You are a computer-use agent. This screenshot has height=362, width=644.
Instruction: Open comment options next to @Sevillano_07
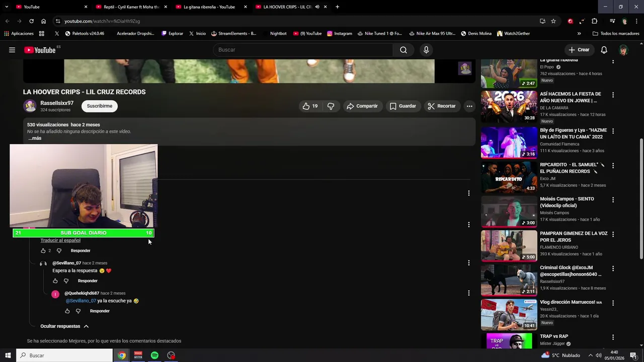(469, 263)
